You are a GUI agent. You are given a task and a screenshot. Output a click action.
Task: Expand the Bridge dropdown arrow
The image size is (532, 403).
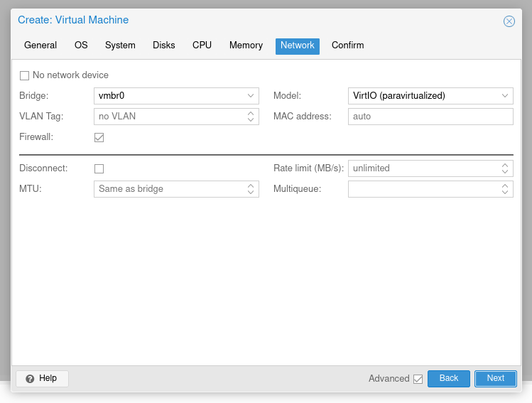[x=251, y=96]
